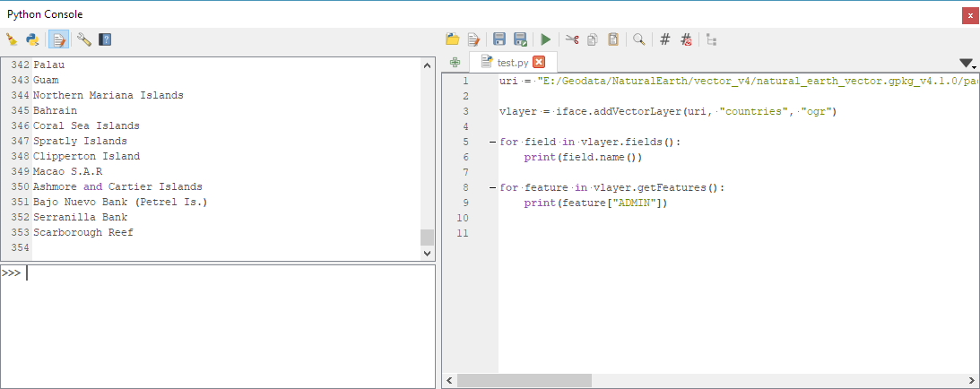Click the editor scroll left arrow
This screenshot has width=980, height=389.
[449, 380]
